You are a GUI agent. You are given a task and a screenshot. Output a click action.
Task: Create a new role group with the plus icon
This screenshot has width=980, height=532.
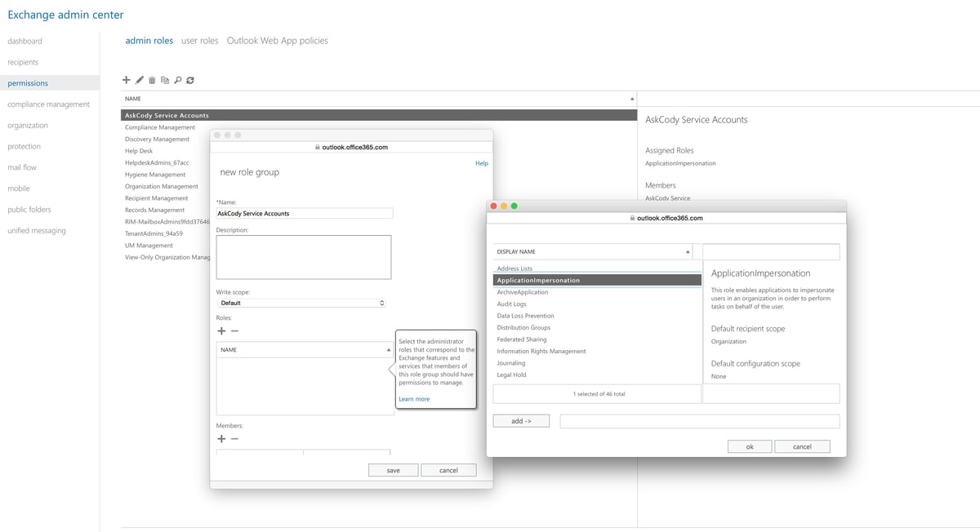coord(126,80)
